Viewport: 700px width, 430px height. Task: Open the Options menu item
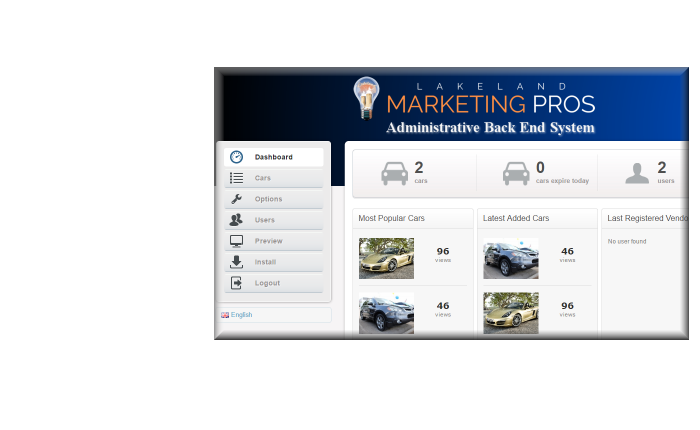[268, 199]
